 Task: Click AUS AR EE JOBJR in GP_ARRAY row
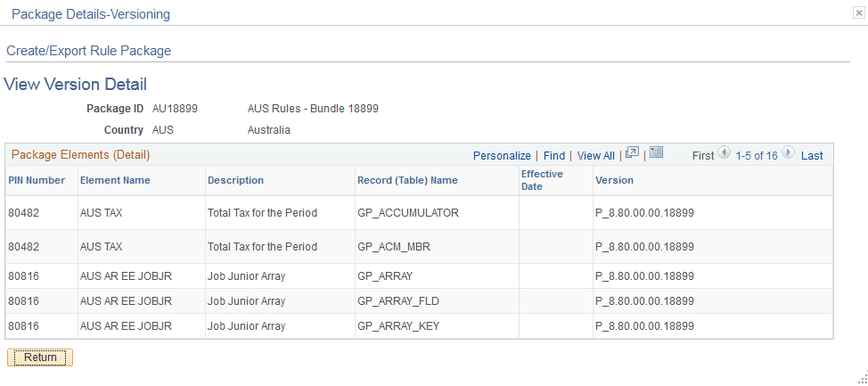127,276
